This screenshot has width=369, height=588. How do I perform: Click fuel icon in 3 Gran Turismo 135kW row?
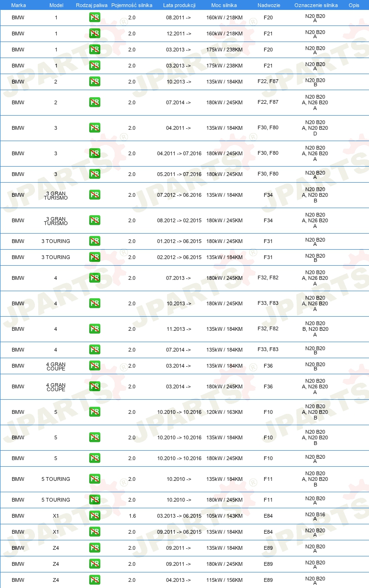[94, 195]
